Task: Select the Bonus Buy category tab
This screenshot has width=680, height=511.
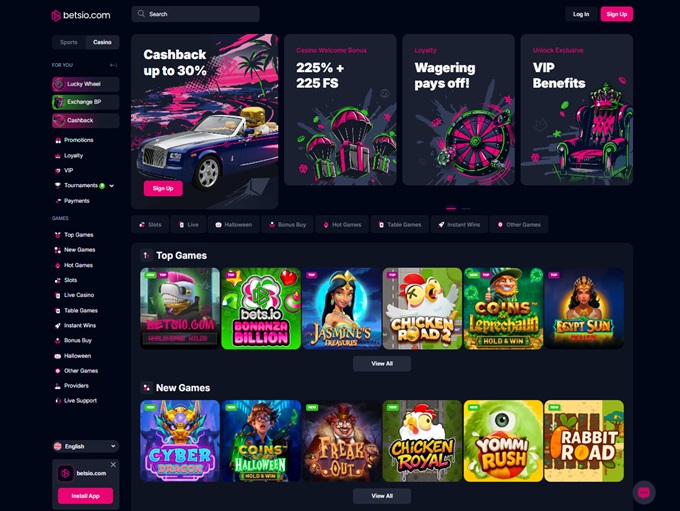Action: coord(288,225)
